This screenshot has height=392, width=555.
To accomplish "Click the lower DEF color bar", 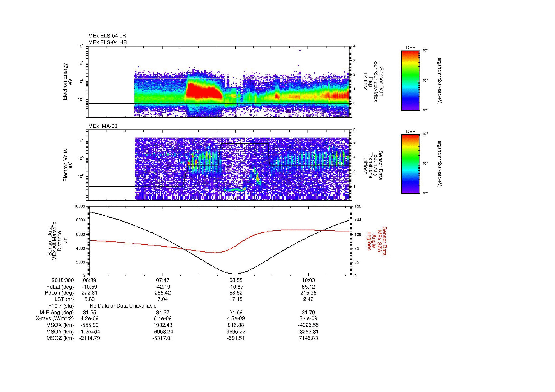I will (x=410, y=164).
